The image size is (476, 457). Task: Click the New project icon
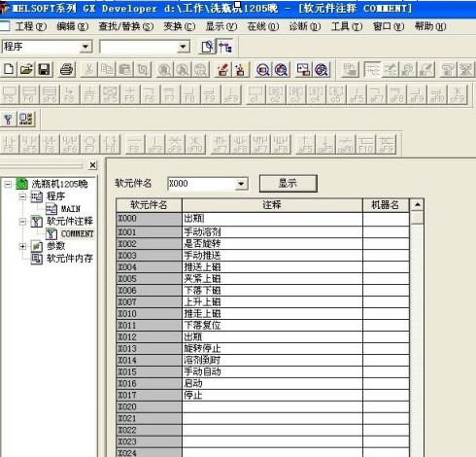point(9,69)
